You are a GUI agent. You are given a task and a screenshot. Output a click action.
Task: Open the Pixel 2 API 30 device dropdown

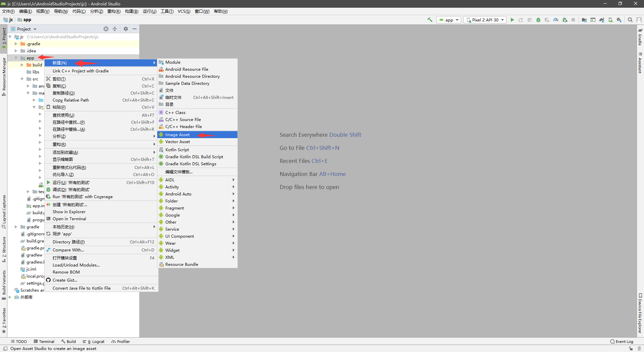485,20
